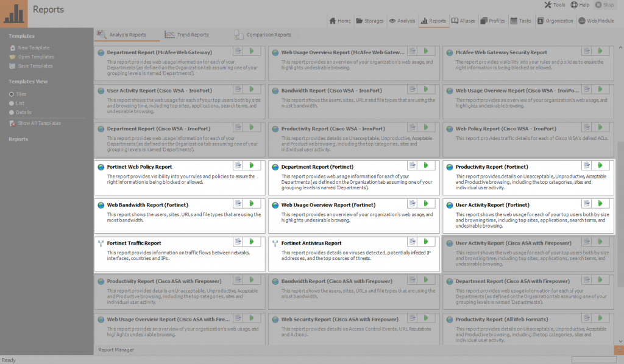This screenshot has height=364, width=624.
Task: Edit the Department Report (Fortinet) template
Action: [413, 166]
